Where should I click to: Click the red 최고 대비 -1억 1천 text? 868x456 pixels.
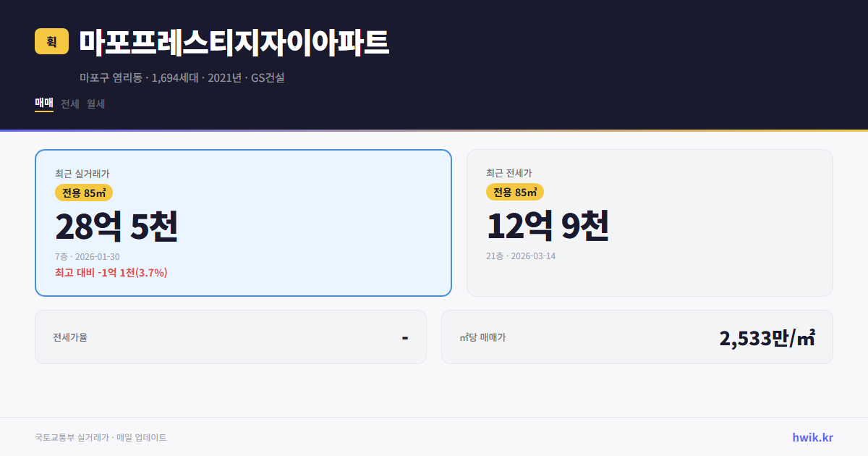[110, 274]
